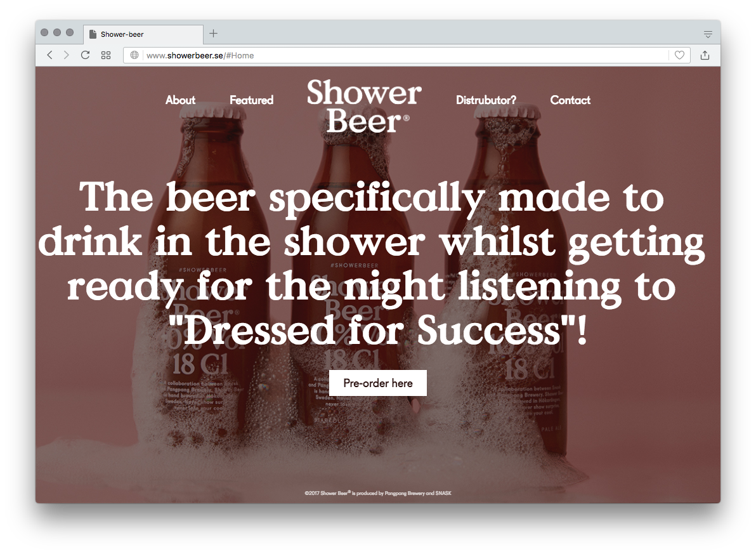Select the Shower-beer browser tab
This screenshot has height=554, width=756.
143,34
